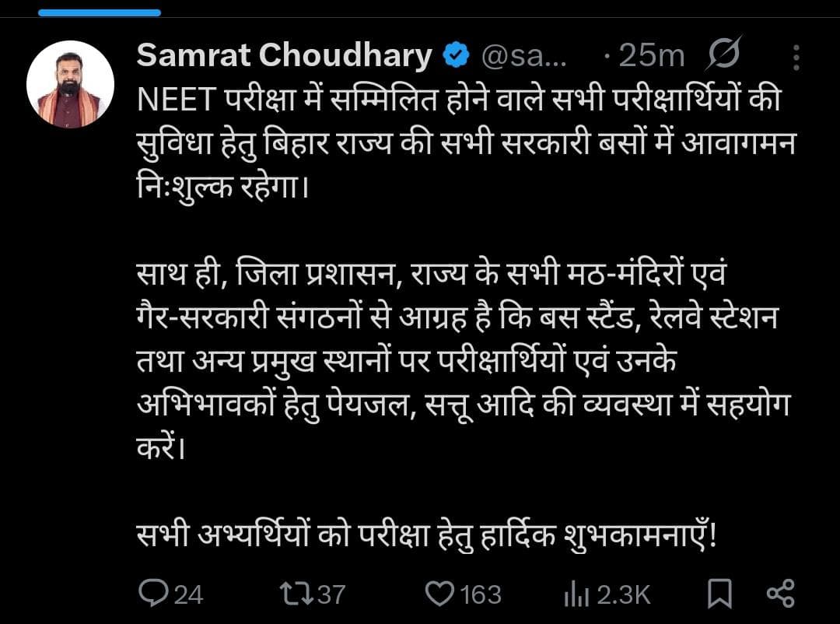This screenshot has width=840, height=624.
Task: Click the final शुभकामनाएँ greeting line
Action: point(426,535)
